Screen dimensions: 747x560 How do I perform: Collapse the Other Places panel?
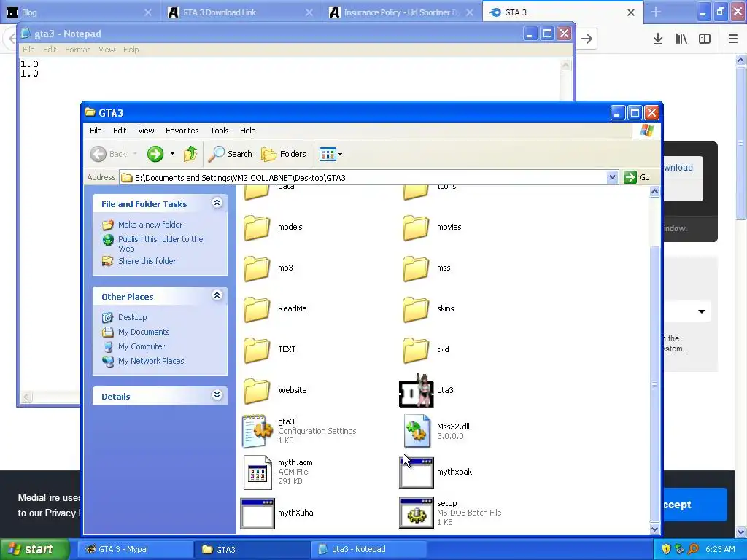[217, 295]
